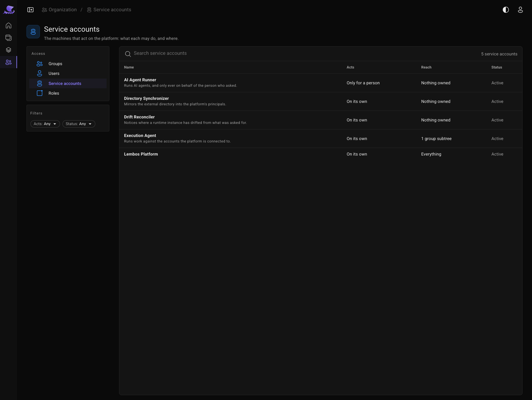Screen dimensions: 532x400
Task: Go to Users in Access menu
Action: (x=68, y=73)
